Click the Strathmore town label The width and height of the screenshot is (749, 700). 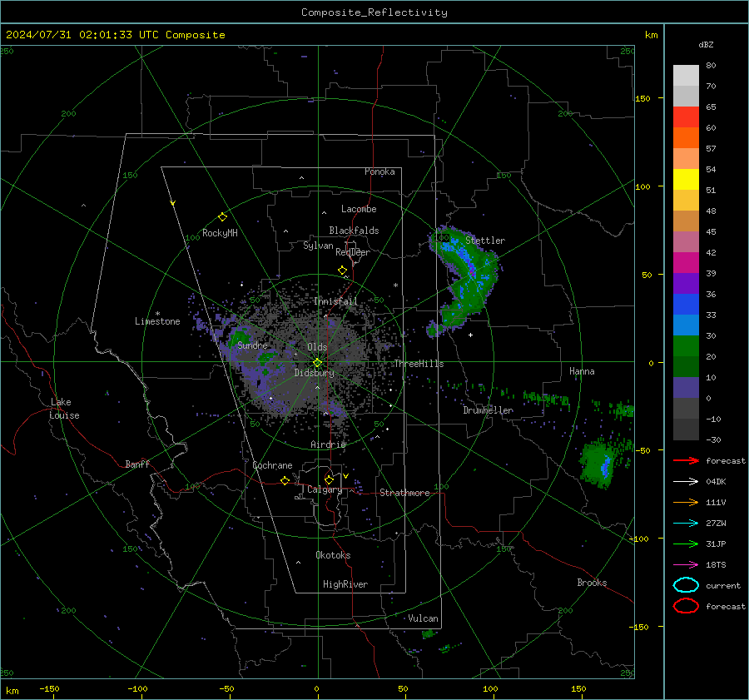(x=404, y=493)
